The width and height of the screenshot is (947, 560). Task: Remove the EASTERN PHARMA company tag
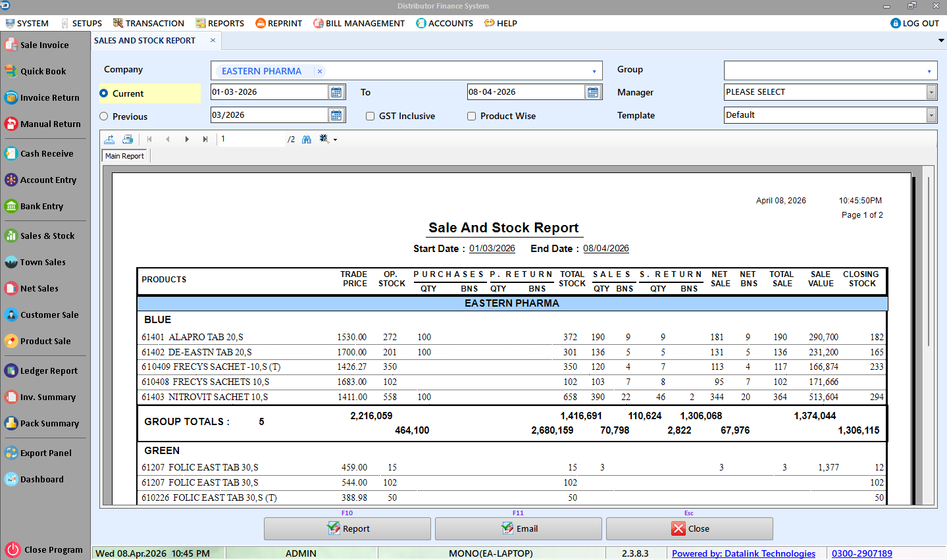(x=320, y=71)
